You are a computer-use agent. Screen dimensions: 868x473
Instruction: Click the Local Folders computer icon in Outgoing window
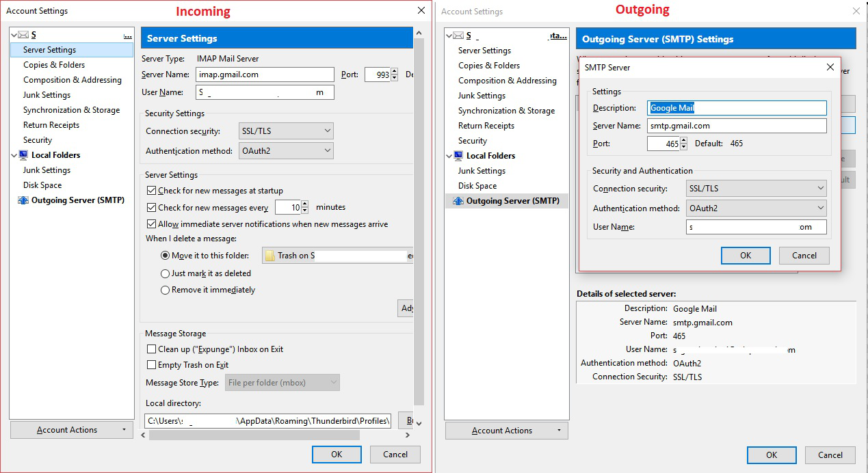458,156
